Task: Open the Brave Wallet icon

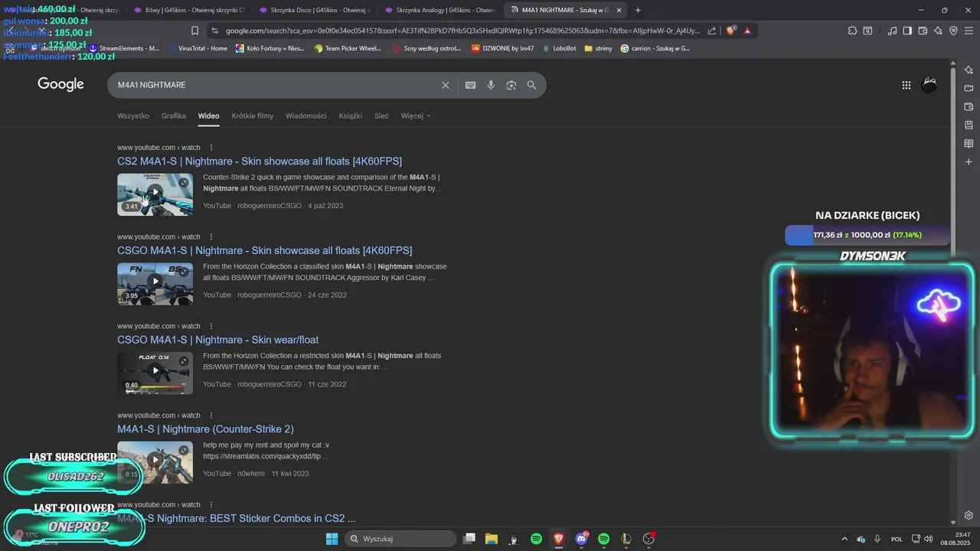Action: click(x=923, y=31)
